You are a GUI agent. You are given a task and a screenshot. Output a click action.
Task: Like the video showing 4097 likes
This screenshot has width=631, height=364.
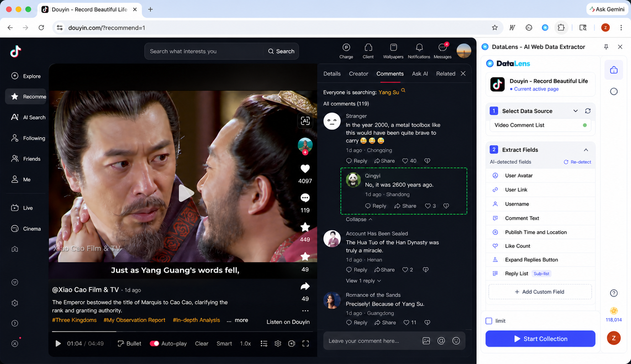305,168
